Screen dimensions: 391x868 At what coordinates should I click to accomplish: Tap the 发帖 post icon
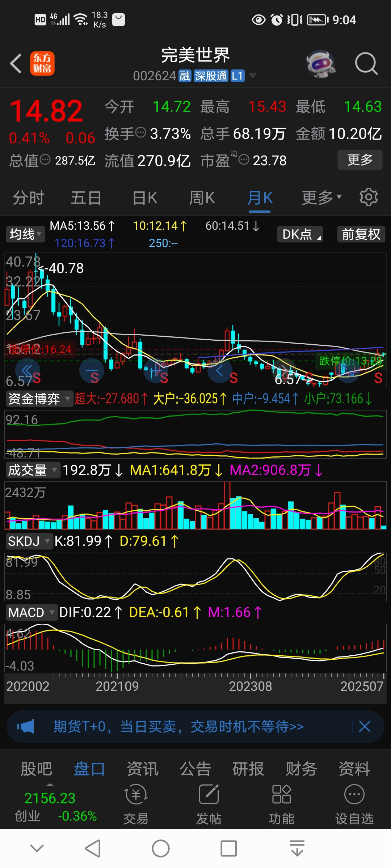click(209, 804)
